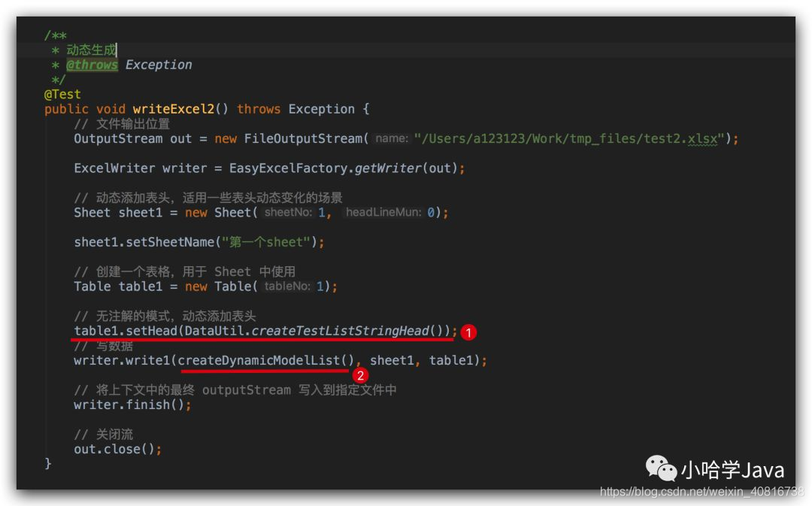Click the writeExcel2 method name
Image resolution: width=812 pixels, height=506 pixels.
(x=174, y=109)
